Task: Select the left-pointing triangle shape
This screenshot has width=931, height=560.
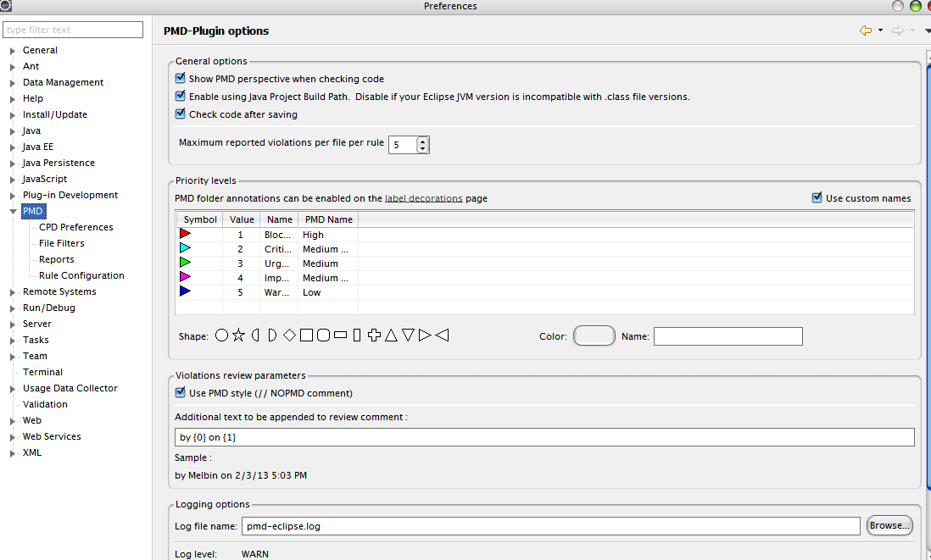Action: pos(442,335)
